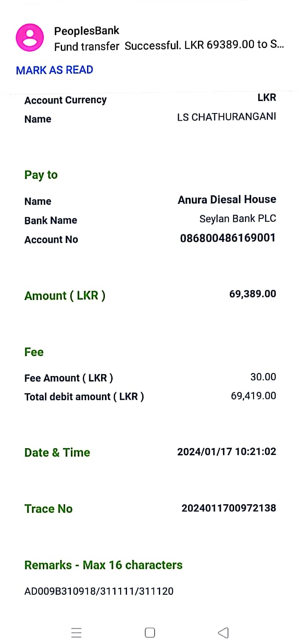The image size is (299, 644).
Task: Tap the fee amount value 30.00
Action: (x=263, y=377)
